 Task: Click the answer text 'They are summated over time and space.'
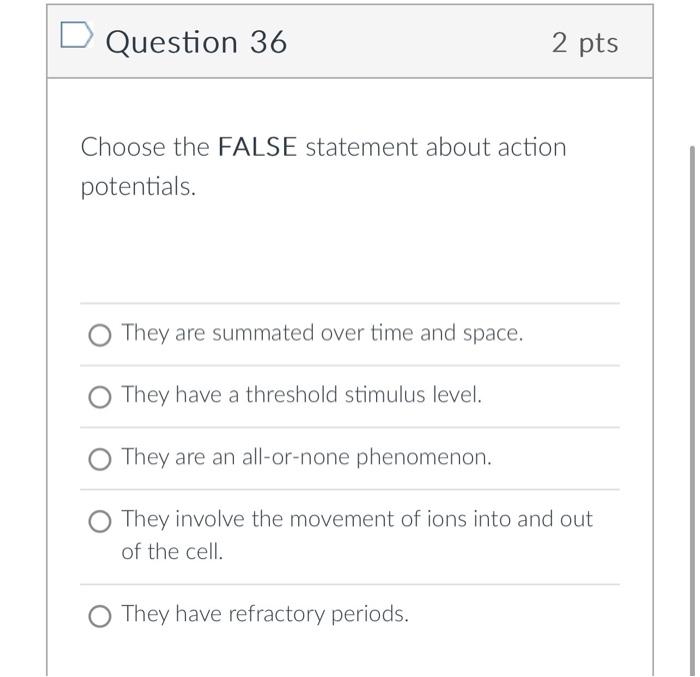pyautogui.click(x=322, y=333)
